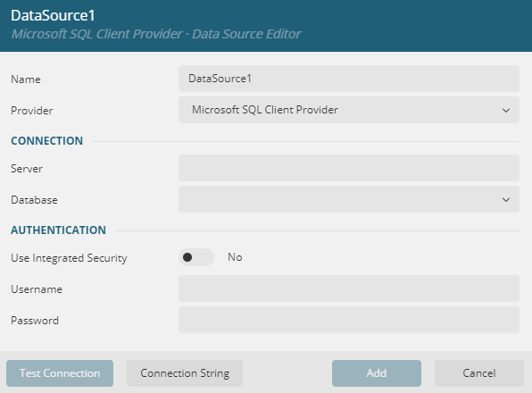This screenshot has height=393, width=532.
Task: Open the Microsoft SQL Client Provider combo box
Action: (x=349, y=110)
